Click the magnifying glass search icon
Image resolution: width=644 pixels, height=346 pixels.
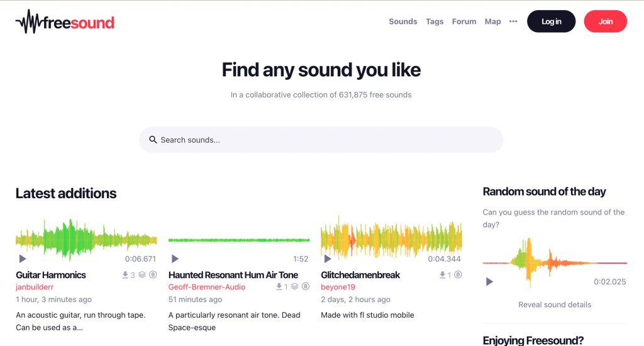[x=153, y=140]
